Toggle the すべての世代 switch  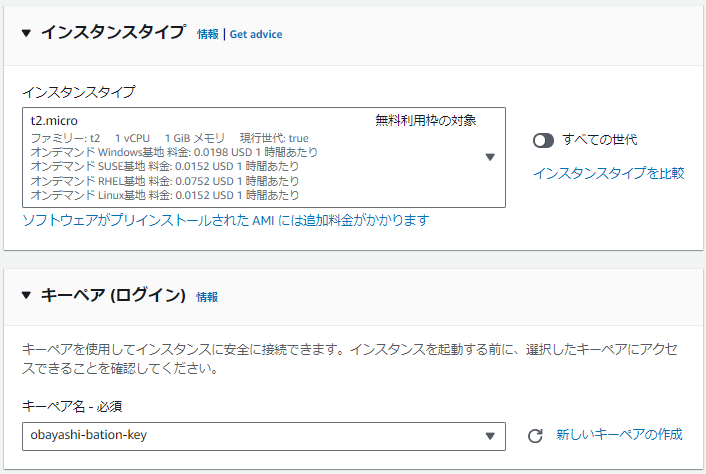pos(543,140)
